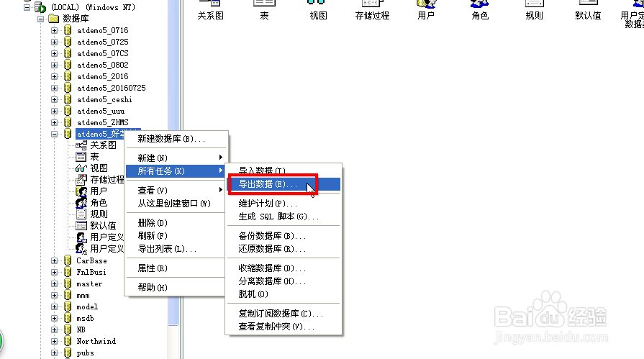Select atdemo5_20160725 database in tree
The width and height of the screenshot is (644, 359).
111,88
